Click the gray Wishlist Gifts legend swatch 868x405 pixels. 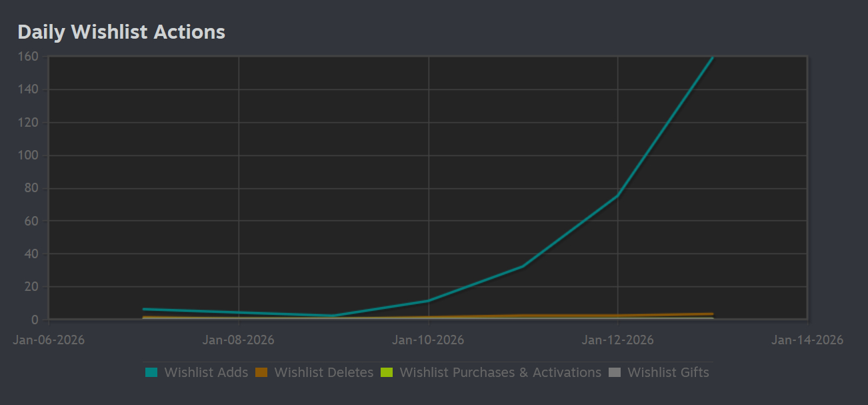(x=615, y=373)
